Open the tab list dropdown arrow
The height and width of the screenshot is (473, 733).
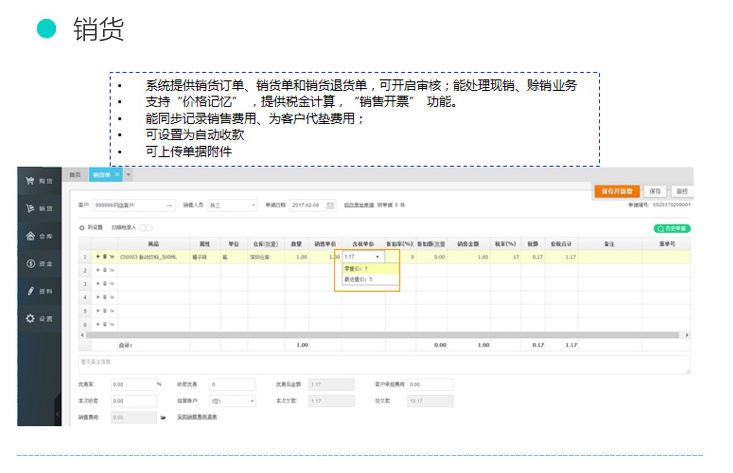pyautogui.click(x=129, y=175)
